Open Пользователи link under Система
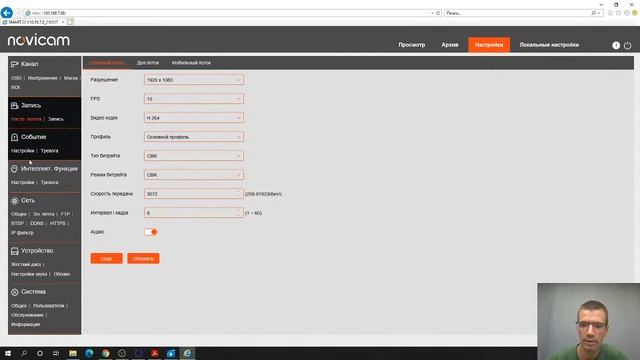Viewport: 640px width, 360px height. pyautogui.click(x=49, y=306)
